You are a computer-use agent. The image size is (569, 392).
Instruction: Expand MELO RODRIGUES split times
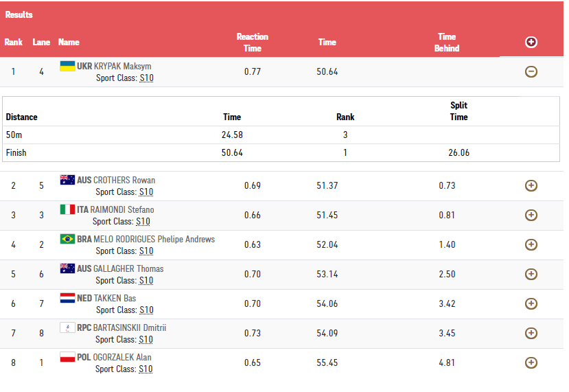[531, 244]
